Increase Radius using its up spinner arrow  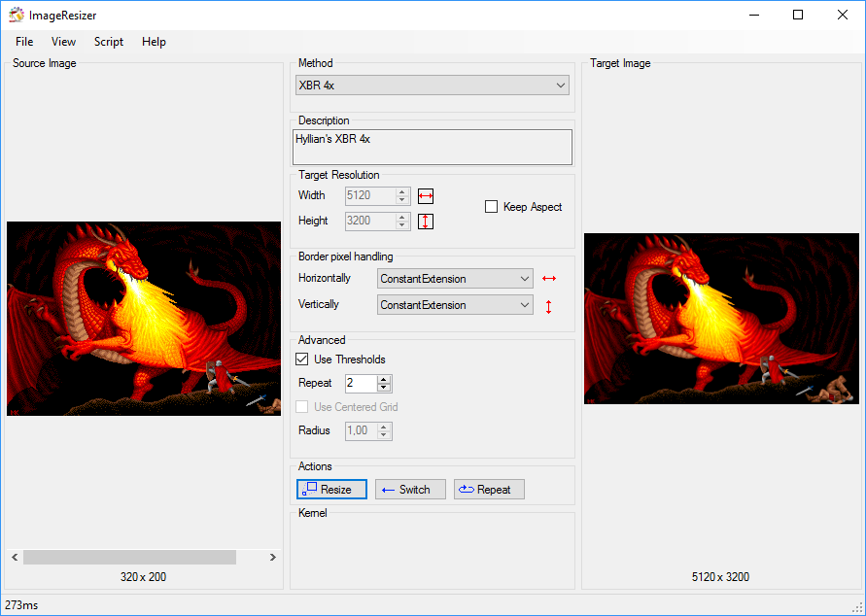click(x=384, y=427)
